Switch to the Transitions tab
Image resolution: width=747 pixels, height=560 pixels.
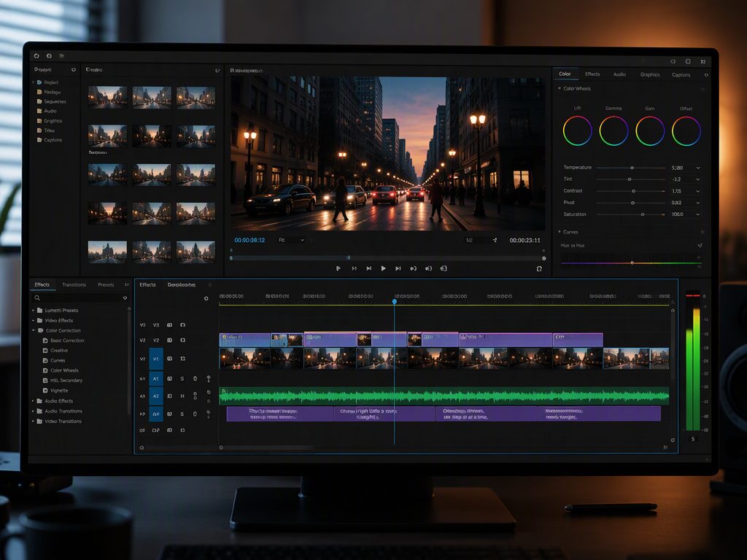pyautogui.click(x=74, y=285)
